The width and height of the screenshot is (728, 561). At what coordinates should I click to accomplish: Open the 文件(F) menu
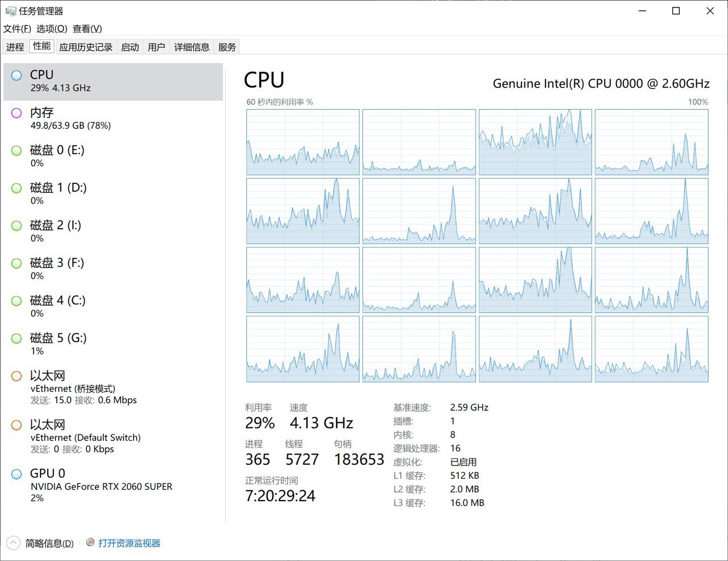[x=17, y=28]
